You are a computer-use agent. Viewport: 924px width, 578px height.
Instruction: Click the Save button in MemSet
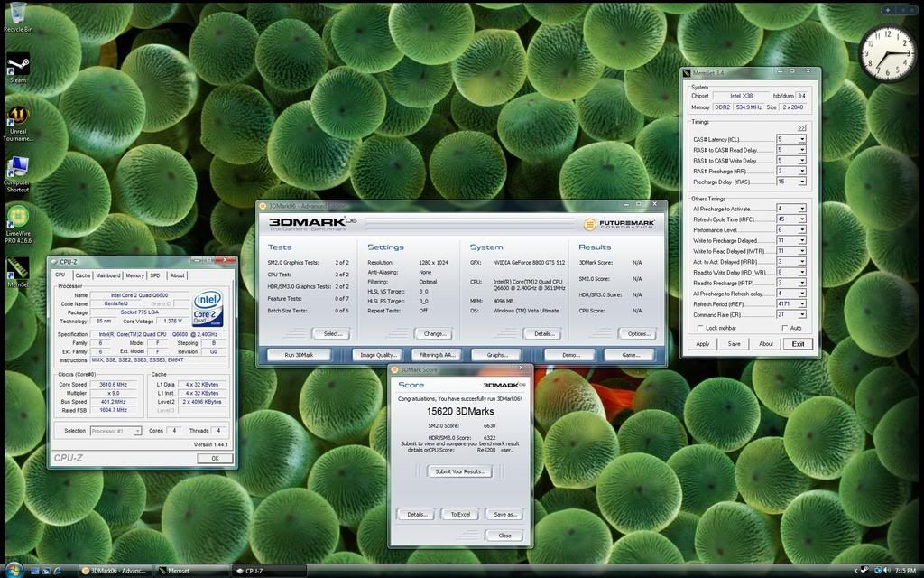point(734,344)
